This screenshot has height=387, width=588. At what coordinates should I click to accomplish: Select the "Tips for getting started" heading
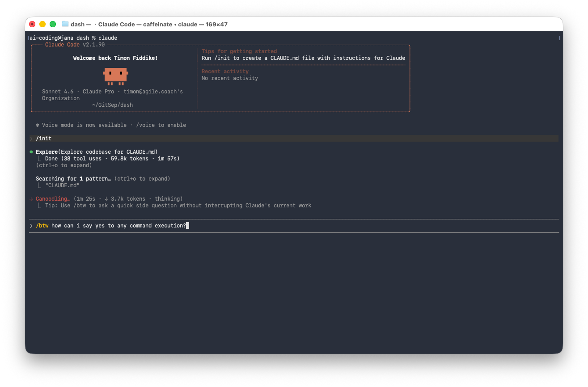coord(239,51)
